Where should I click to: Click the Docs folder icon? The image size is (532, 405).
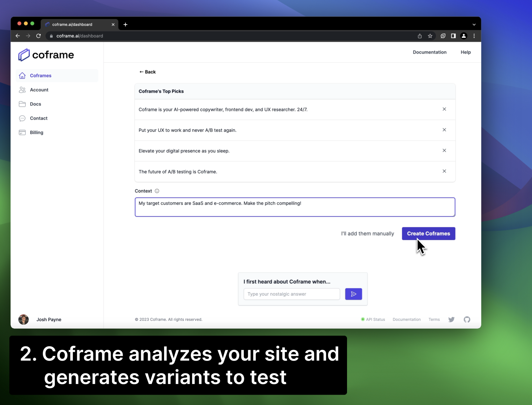pyautogui.click(x=22, y=104)
